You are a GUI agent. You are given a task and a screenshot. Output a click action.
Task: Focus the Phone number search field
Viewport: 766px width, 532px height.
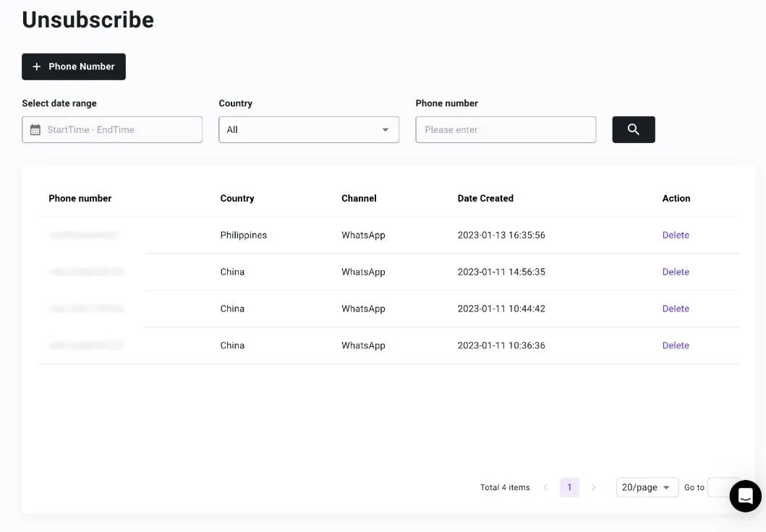506,129
